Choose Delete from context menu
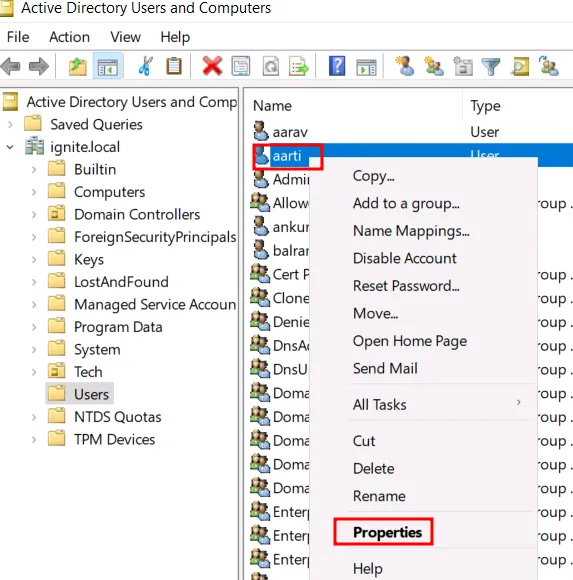 pos(374,469)
